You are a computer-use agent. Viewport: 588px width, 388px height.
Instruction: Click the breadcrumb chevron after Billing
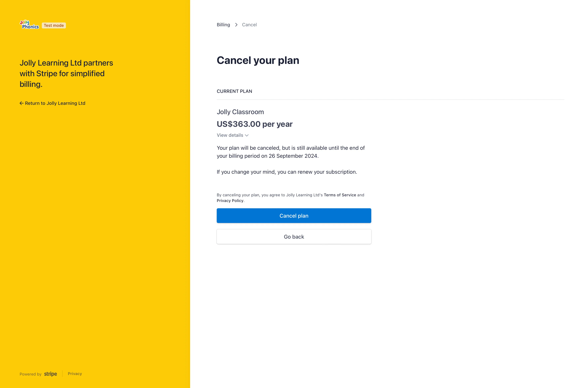[x=236, y=25]
